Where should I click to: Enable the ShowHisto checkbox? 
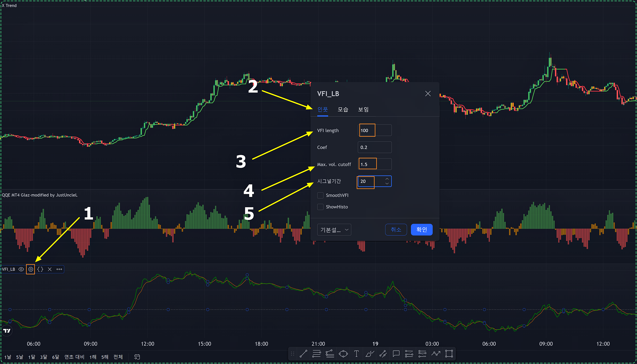(x=320, y=207)
